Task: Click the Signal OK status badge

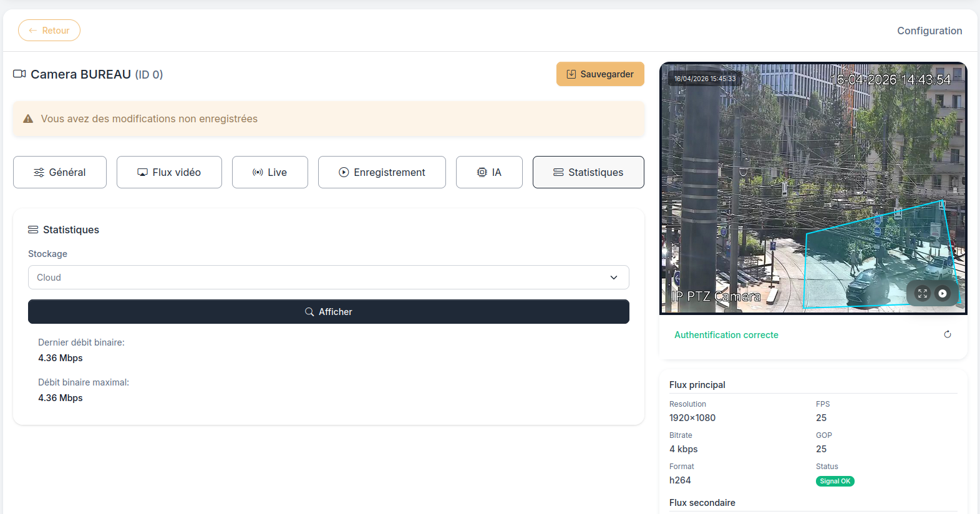Action: (x=835, y=481)
